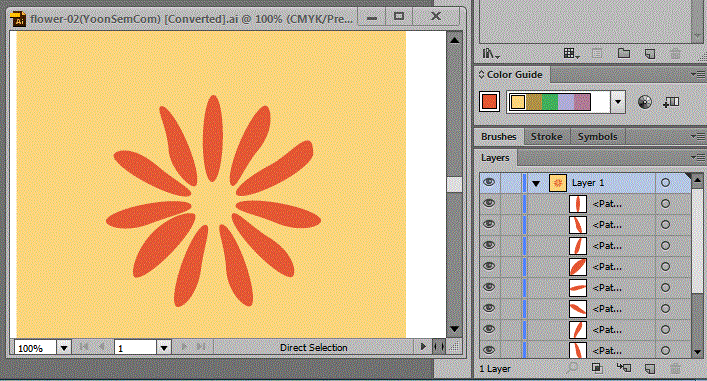Toggle visibility of second <Path> row
The height and width of the screenshot is (381, 707).
[489, 224]
